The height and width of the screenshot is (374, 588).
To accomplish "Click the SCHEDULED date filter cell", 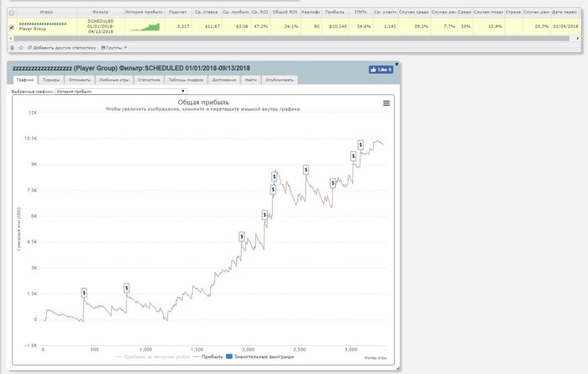I will [101, 27].
